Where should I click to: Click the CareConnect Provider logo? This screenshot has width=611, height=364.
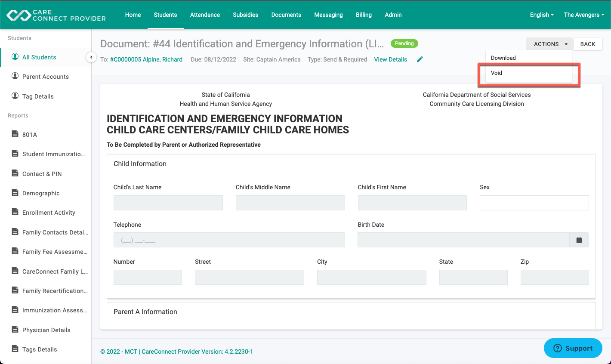coord(56,15)
